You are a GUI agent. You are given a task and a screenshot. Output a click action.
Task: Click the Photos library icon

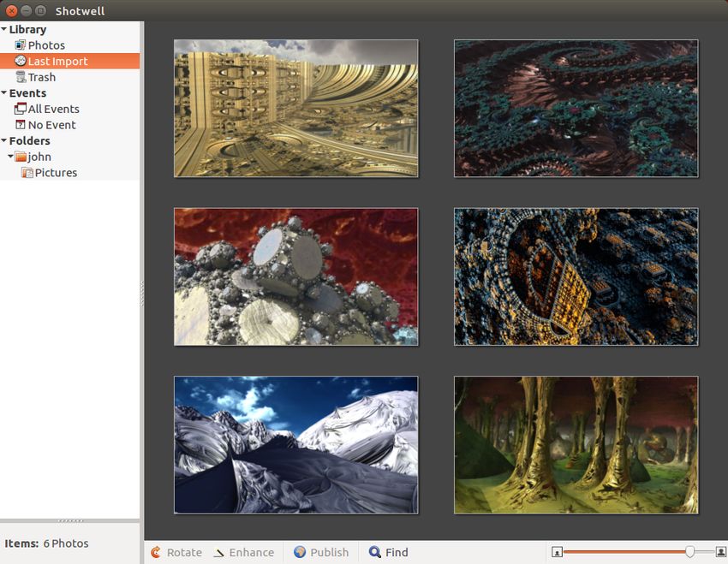(x=20, y=45)
